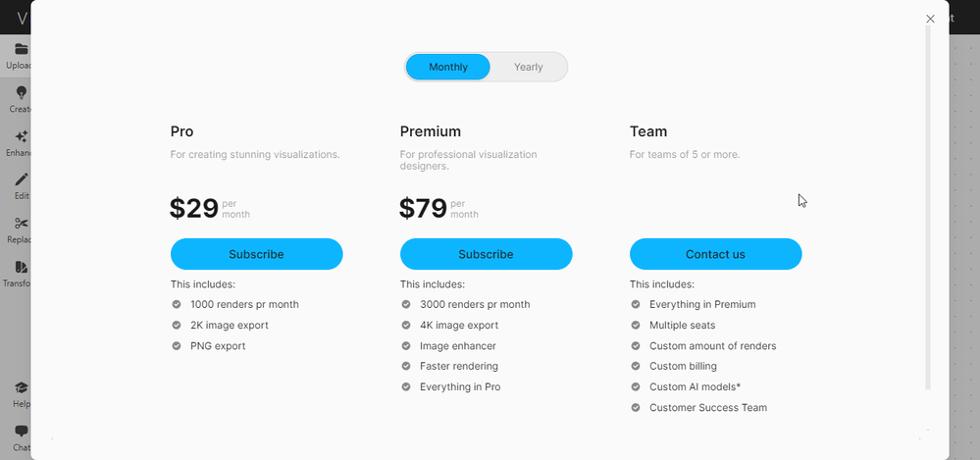Open the Transform tool icon
Screen dimensions: 980x460
pos(21,267)
